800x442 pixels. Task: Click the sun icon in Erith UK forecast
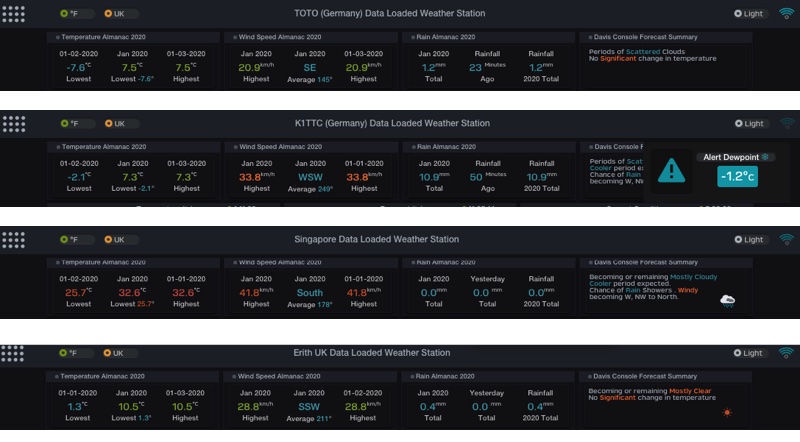tap(728, 412)
